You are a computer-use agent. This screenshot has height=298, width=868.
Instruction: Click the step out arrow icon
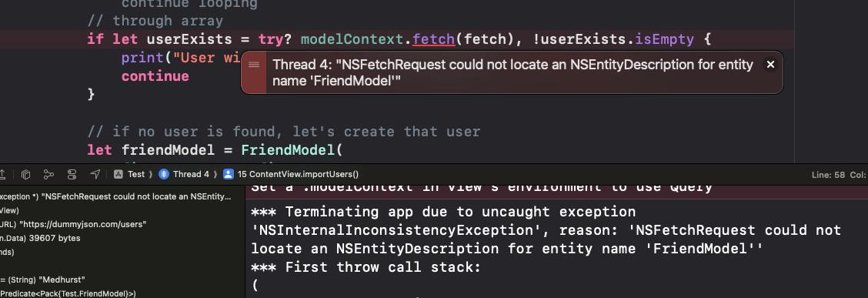(3, 175)
